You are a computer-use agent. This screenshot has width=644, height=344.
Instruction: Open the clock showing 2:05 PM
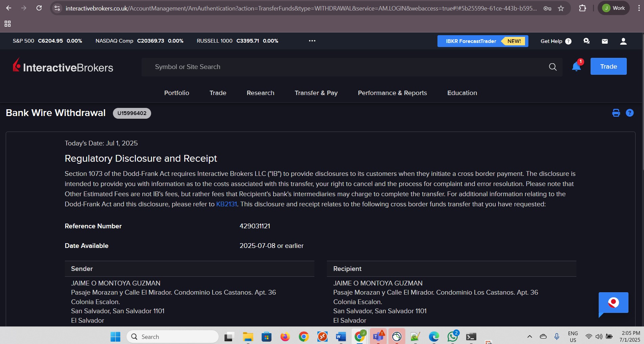(630, 337)
